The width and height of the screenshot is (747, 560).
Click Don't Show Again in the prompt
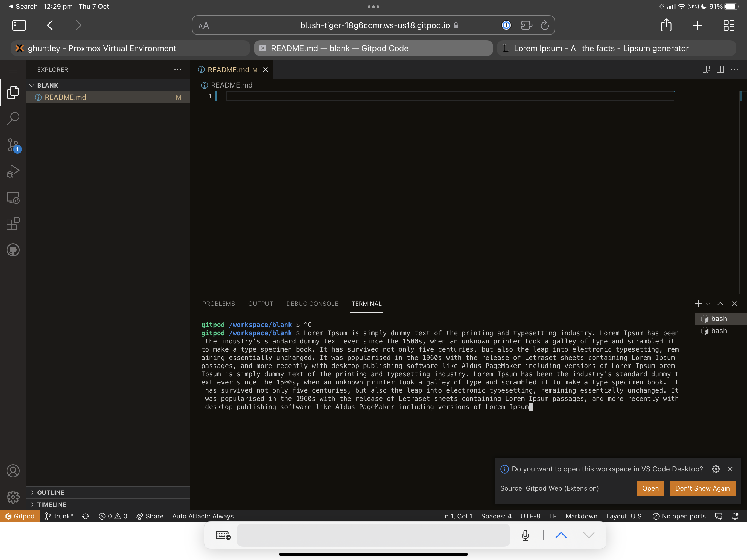702,488
